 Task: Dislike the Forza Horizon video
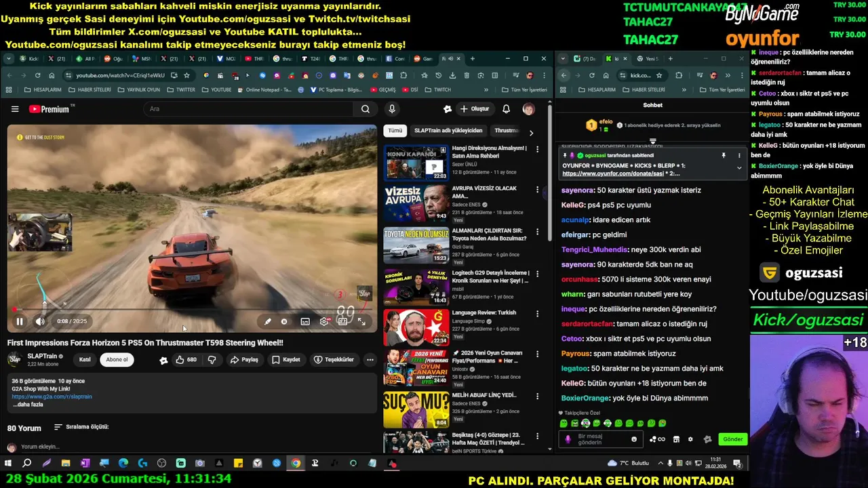click(212, 360)
